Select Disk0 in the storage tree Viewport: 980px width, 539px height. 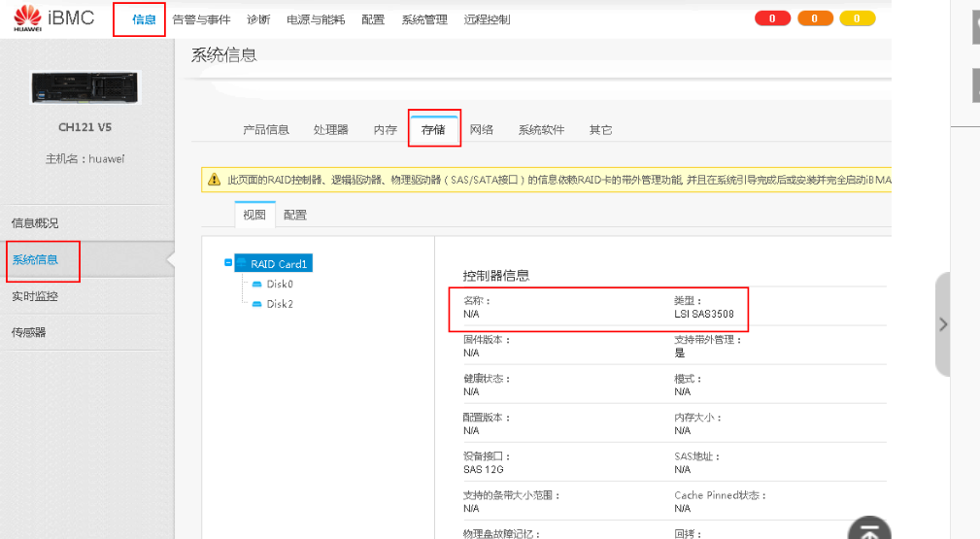280,284
